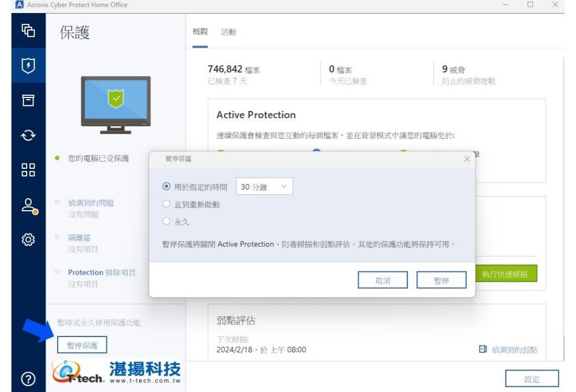Click the 取消 button in dialog
The image size is (576, 392).
(x=383, y=280)
